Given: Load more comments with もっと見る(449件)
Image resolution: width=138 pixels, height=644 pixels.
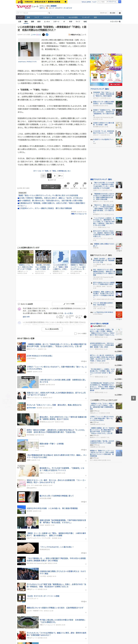Looking at the screenshot, I should [x=52, y=329].
